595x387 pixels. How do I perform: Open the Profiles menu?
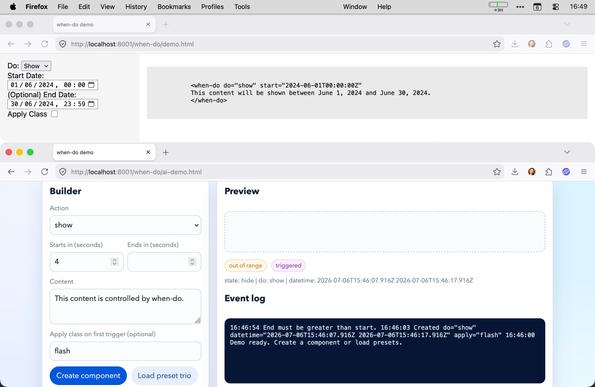coord(212,7)
